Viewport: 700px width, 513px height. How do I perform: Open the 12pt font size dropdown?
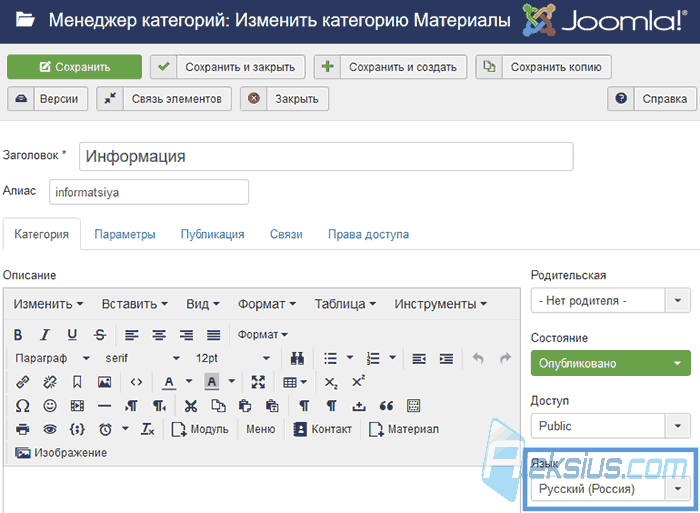(x=233, y=358)
